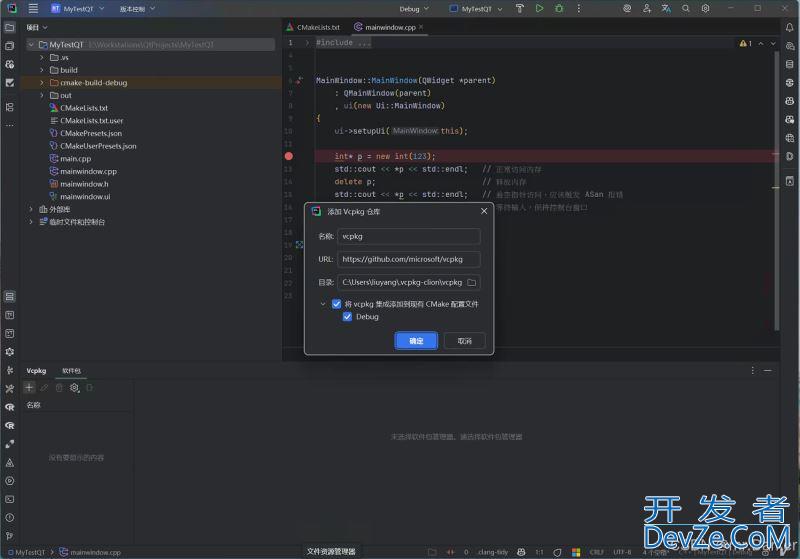800x559 pixels.
Task: Expand the out folder
Action: [x=42, y=95]
